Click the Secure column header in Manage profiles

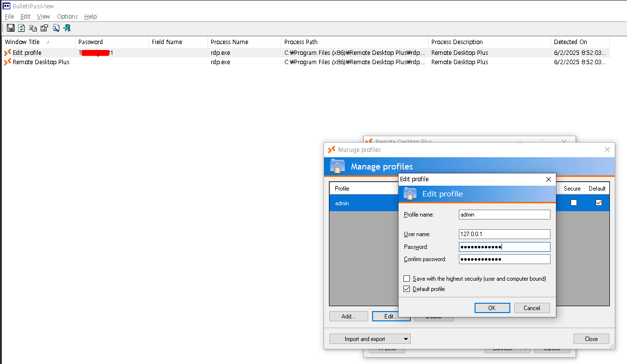pos(572,188)
